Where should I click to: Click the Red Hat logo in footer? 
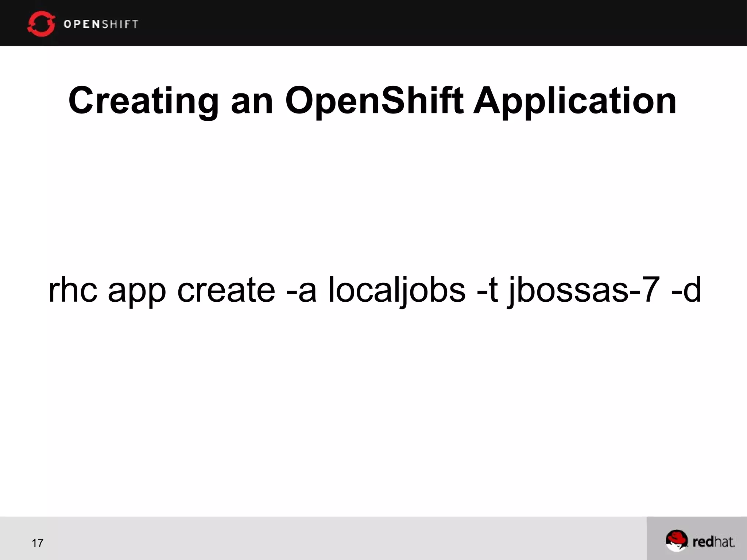[x=700, y=541]
